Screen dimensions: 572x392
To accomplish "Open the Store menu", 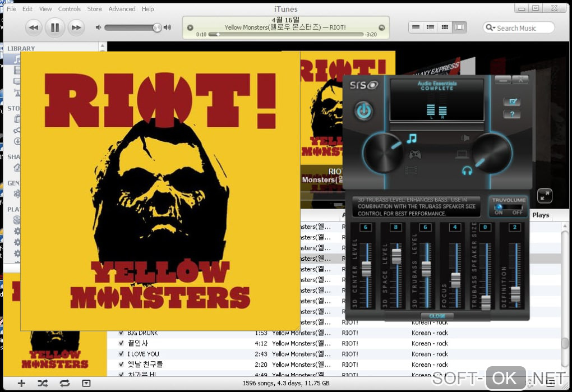I will [x=94, y=9].
